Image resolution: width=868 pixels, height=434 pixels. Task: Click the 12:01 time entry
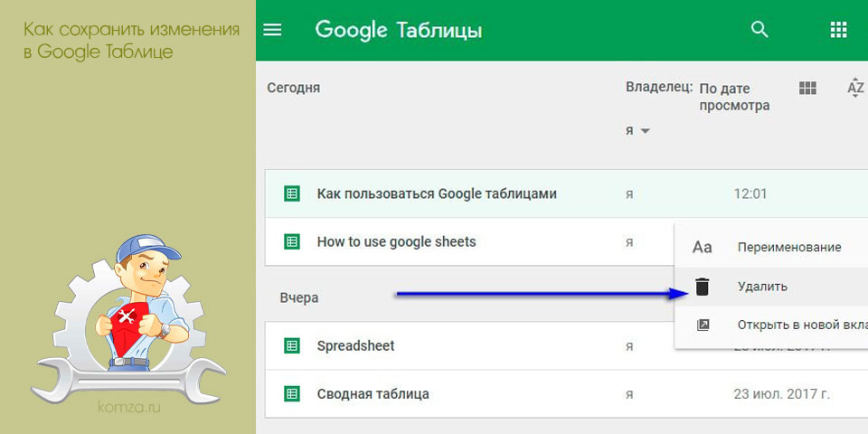click(750, 194)
